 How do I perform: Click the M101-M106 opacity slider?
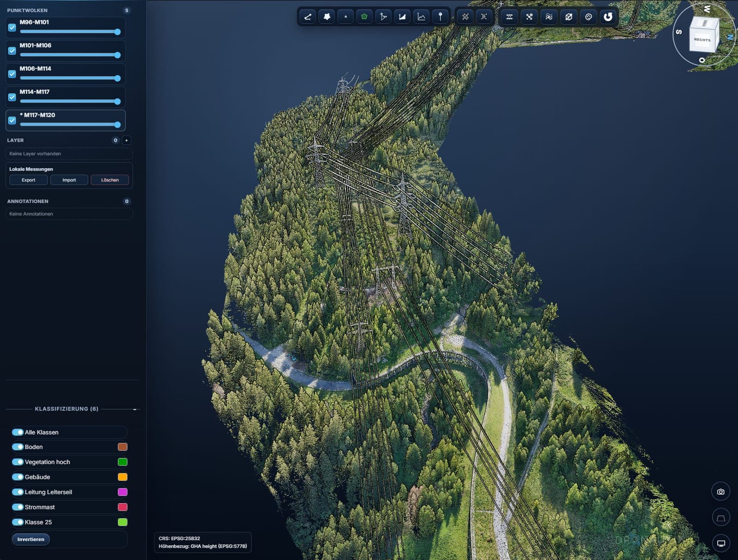(x=70, y=55)
